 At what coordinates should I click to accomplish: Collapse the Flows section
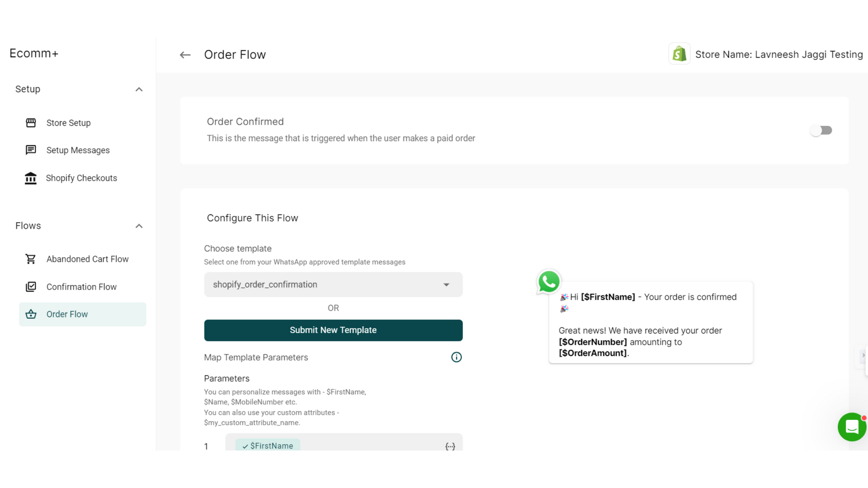point(139,226)
